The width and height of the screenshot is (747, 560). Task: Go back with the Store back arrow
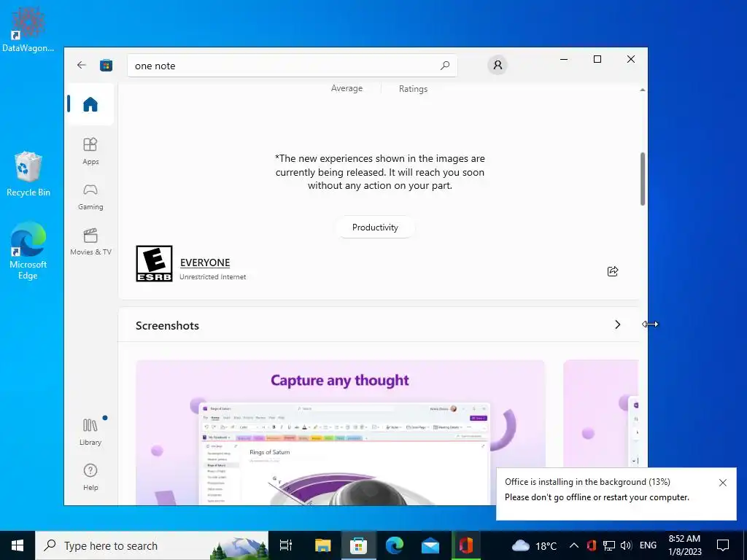coord(82,65)
